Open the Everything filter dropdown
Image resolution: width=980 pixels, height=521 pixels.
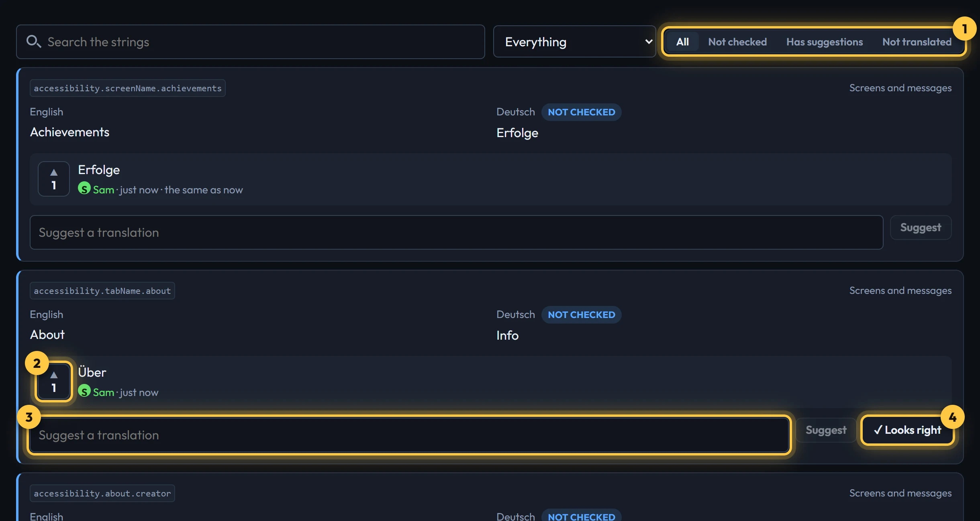[x=574, y=42]
